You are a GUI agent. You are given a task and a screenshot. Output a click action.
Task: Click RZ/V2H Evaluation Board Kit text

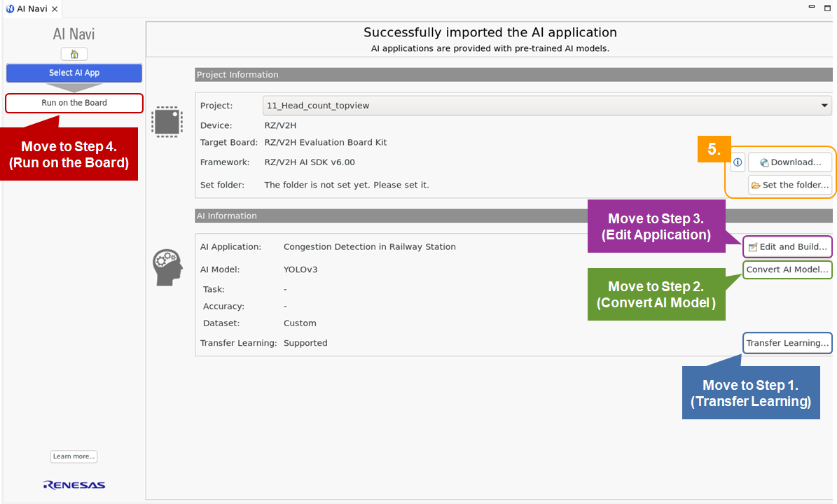pos(326,142)
